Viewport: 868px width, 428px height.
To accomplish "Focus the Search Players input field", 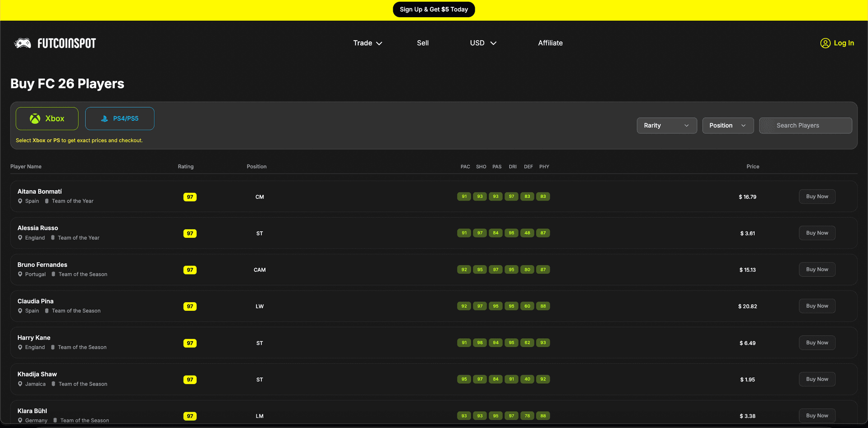I will click(x=806, y=125).
